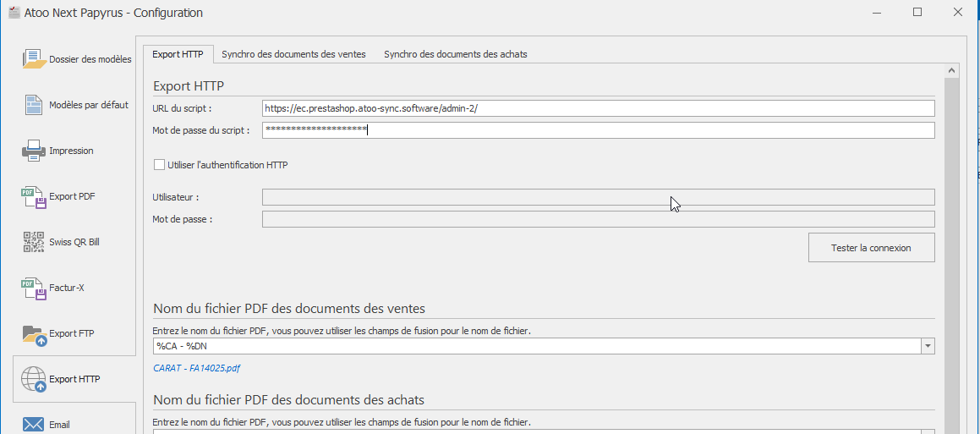
Task: Select the Swiss QR Bill icon
Action: [x=34, y=242]
